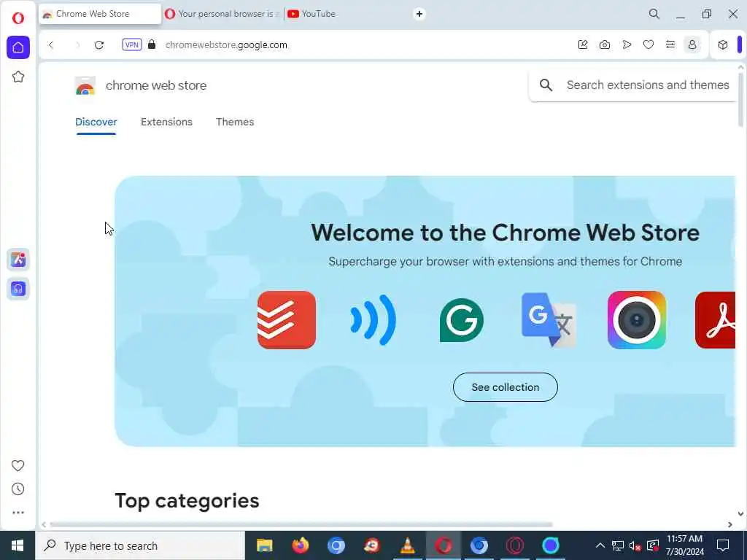This screenshot has width=747, height=560.
Task: Click the down arrow of vertical scrollbar
Action: (741, 514)
